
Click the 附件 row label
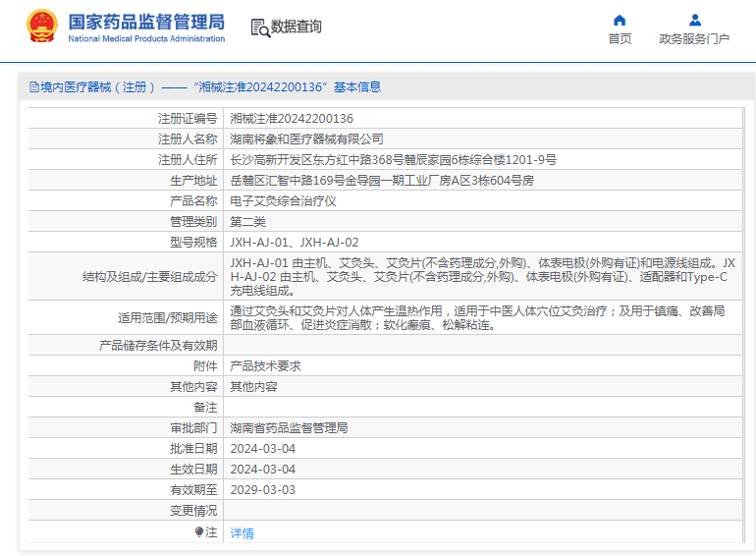pyautogui.click(x=205, y=366)
